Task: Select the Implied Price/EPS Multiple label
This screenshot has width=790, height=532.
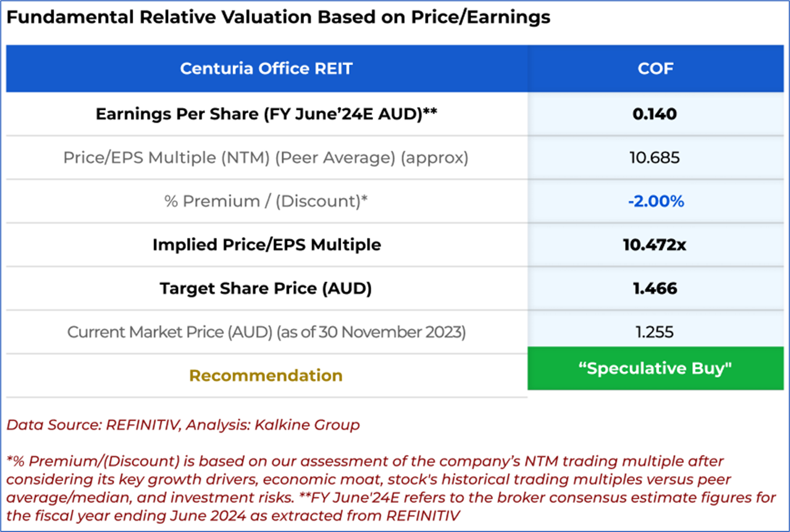Action: (x=266, y=245)
